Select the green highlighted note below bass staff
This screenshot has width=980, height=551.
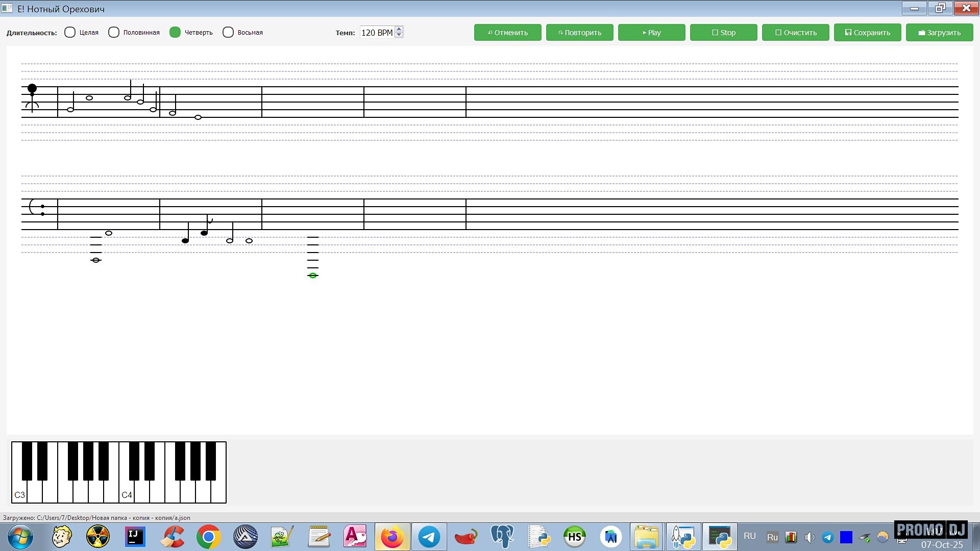313,275
